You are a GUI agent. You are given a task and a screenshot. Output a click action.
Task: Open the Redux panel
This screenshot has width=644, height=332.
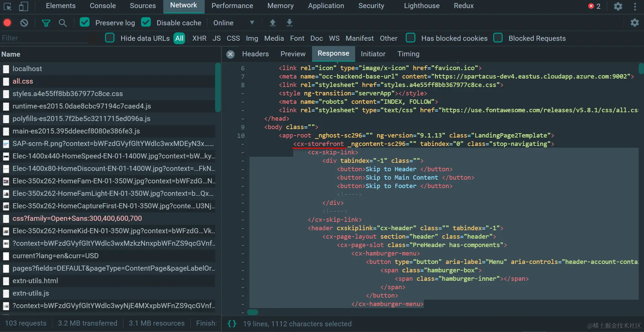pyautogui.click(x=464, y=6)
